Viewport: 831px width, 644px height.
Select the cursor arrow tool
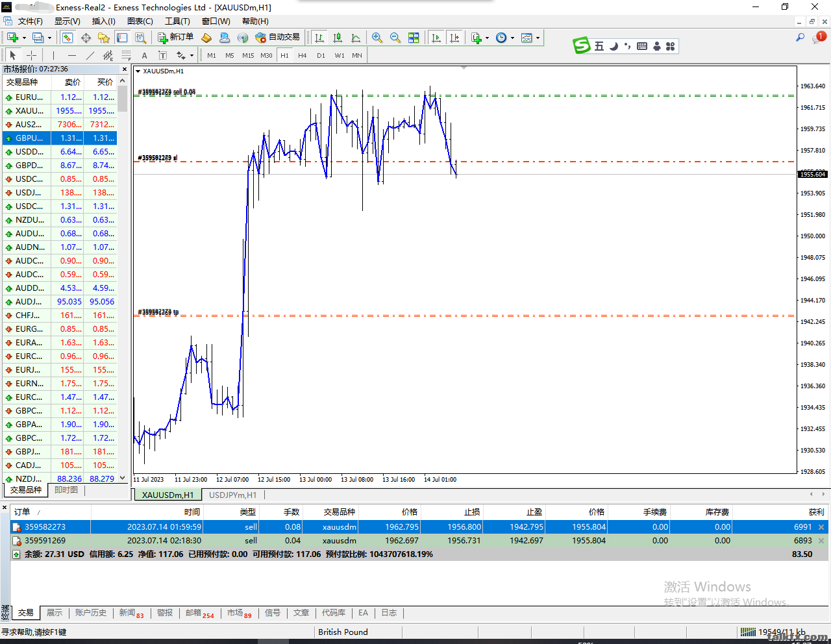[13, 55]
